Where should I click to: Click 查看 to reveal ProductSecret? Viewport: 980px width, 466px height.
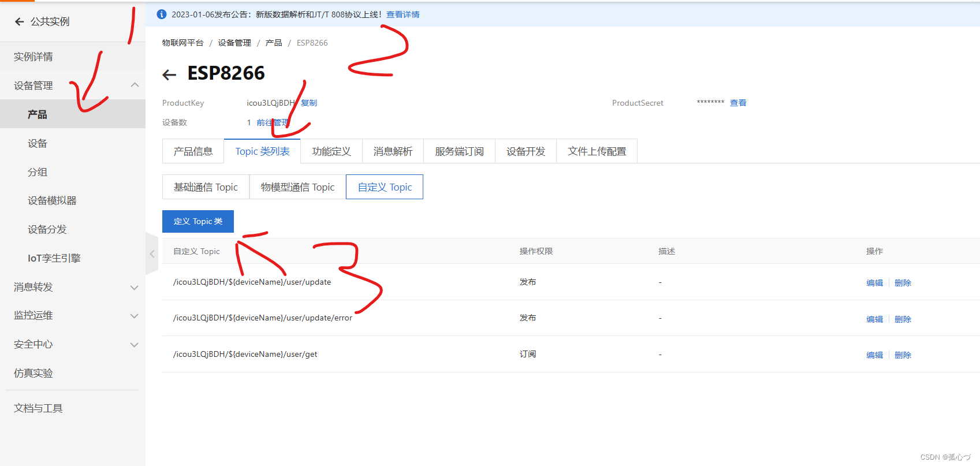738,103
